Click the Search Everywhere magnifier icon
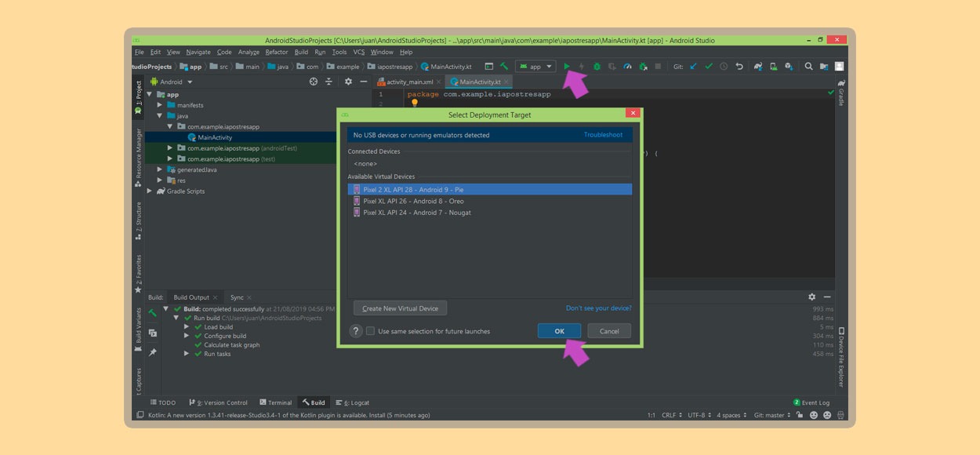The width and height of the screenshot is (980, 455). pos(808,67)
